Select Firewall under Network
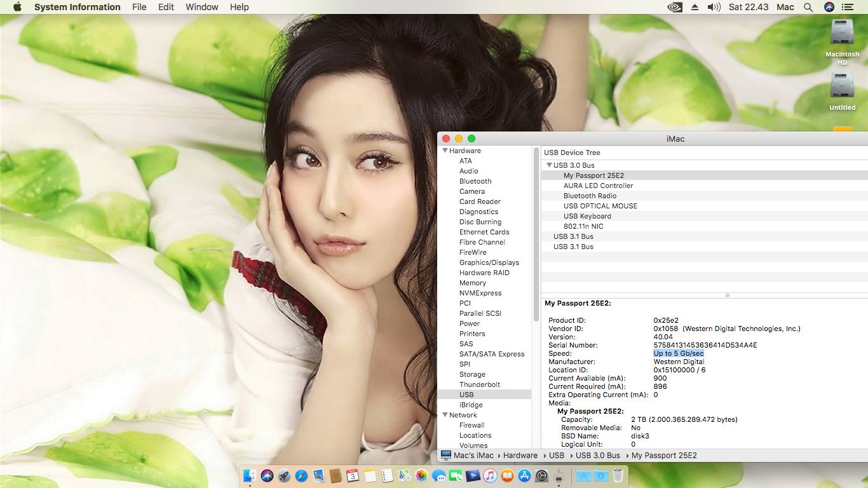 coord(472,425)
